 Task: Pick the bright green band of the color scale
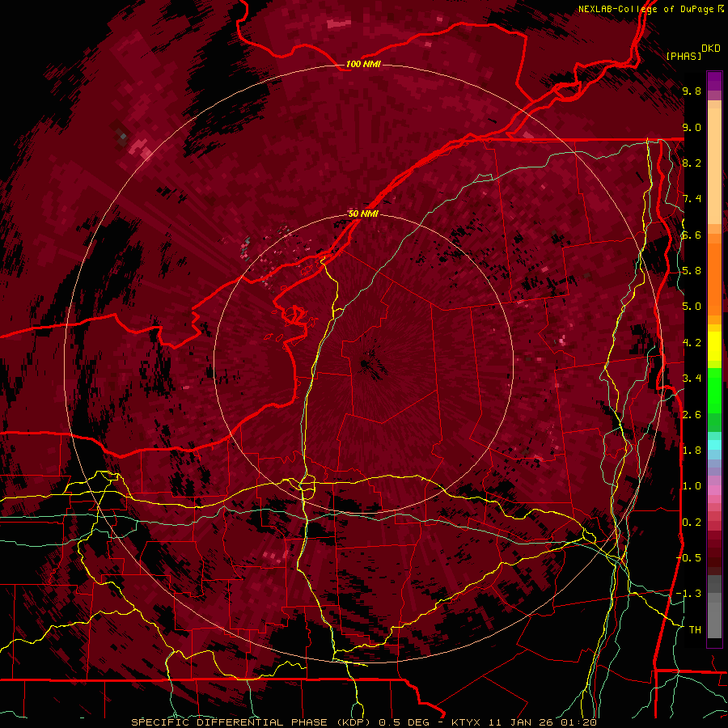coord(714,389)
